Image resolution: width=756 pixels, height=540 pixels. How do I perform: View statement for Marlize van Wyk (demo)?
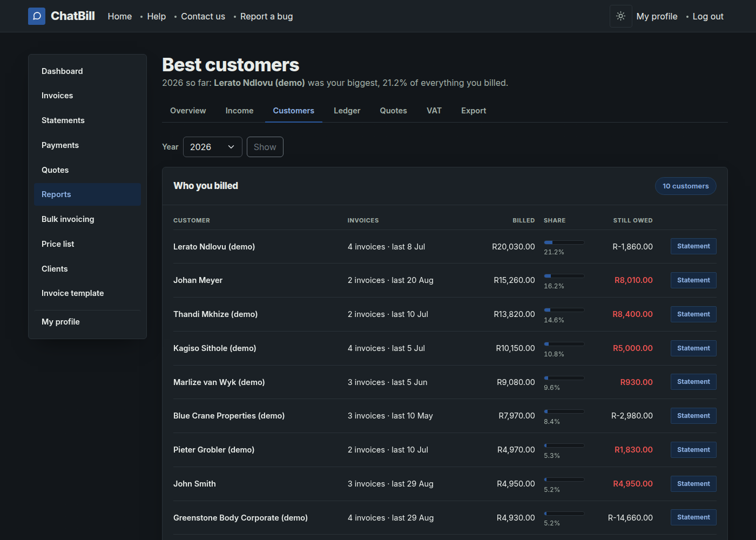(693, 382)
